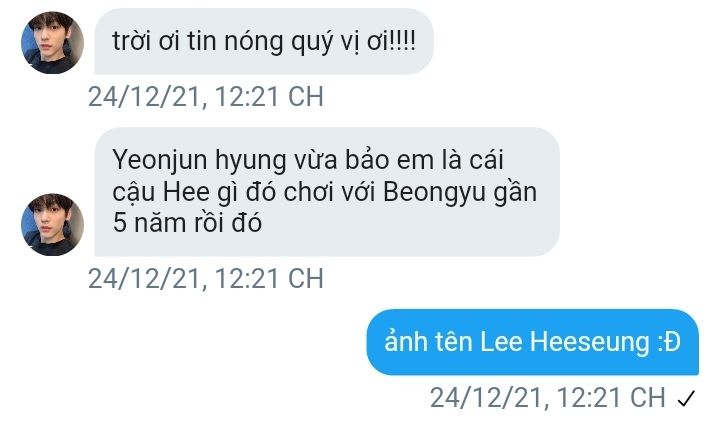Click the word 'Hee' in the gray second bubble

[186, 192]
